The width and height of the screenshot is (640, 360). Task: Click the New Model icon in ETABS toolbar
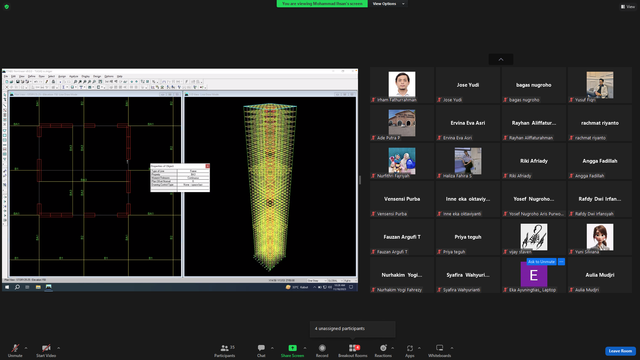point(7,82)
